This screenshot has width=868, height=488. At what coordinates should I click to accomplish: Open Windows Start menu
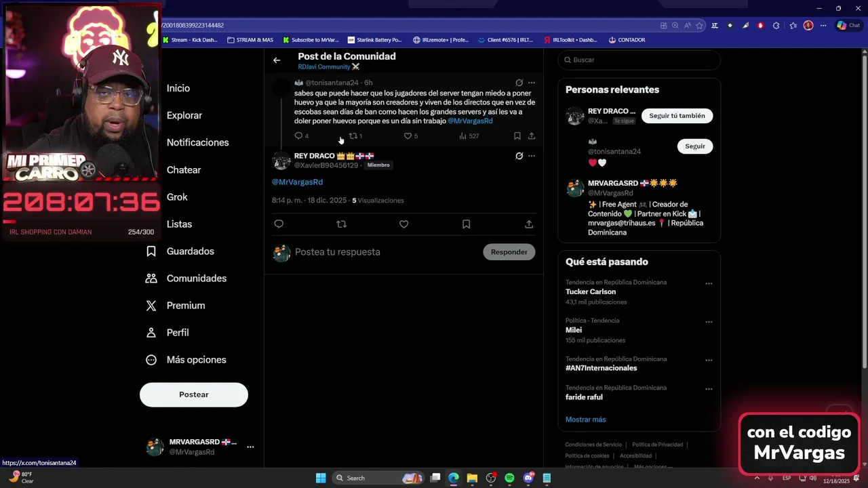[x=321, y=478]
